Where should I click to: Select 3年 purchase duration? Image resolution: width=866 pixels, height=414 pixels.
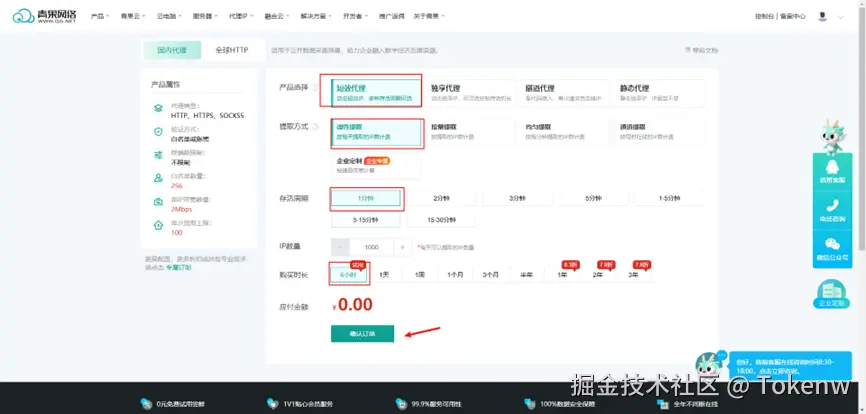click(x=633, y=274)
